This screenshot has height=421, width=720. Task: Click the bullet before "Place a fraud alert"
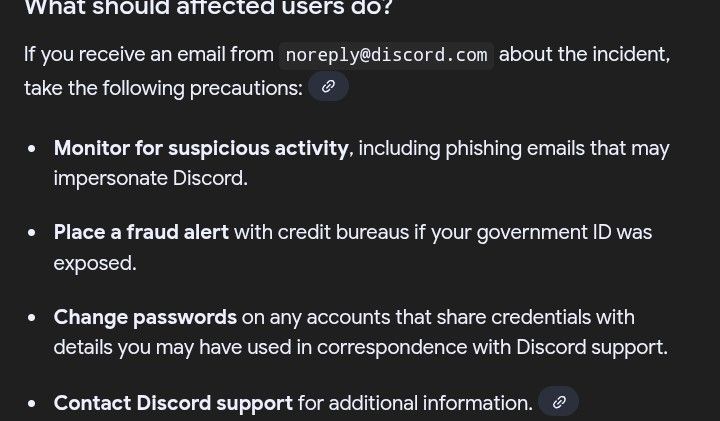(32, 233)
